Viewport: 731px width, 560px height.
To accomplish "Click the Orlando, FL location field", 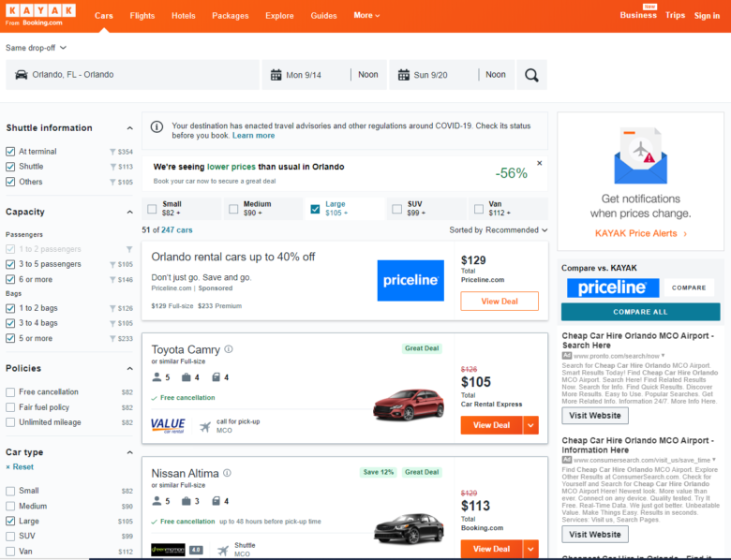I will 132,75.
